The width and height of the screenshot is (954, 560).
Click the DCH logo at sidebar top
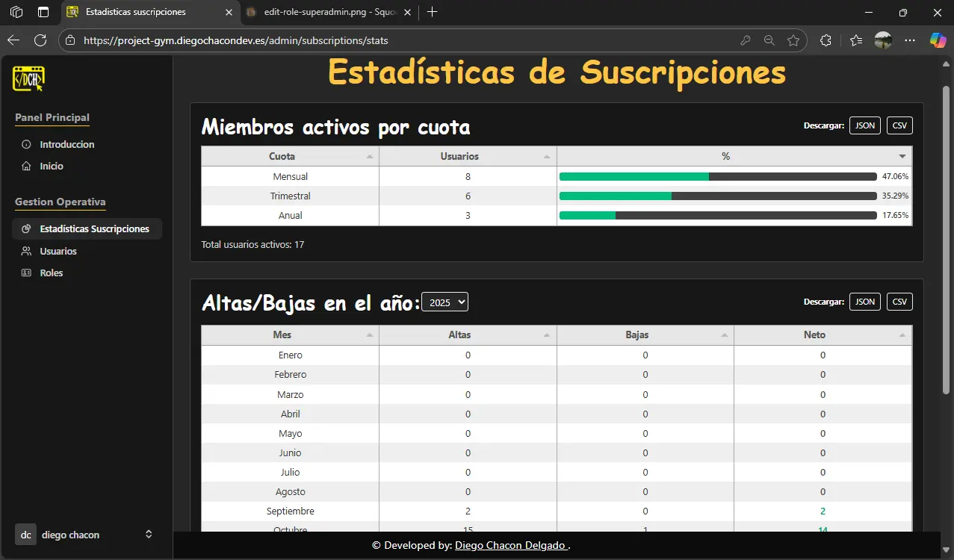pos(28,78)
